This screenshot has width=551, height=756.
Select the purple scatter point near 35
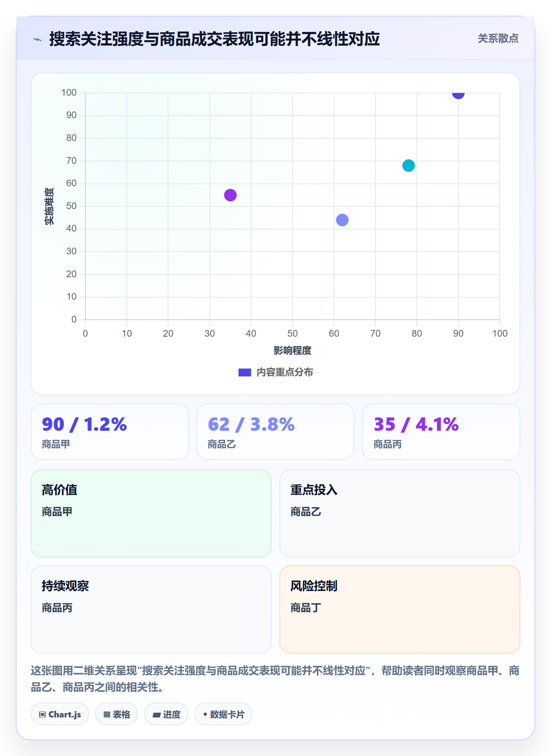point(230,195)
